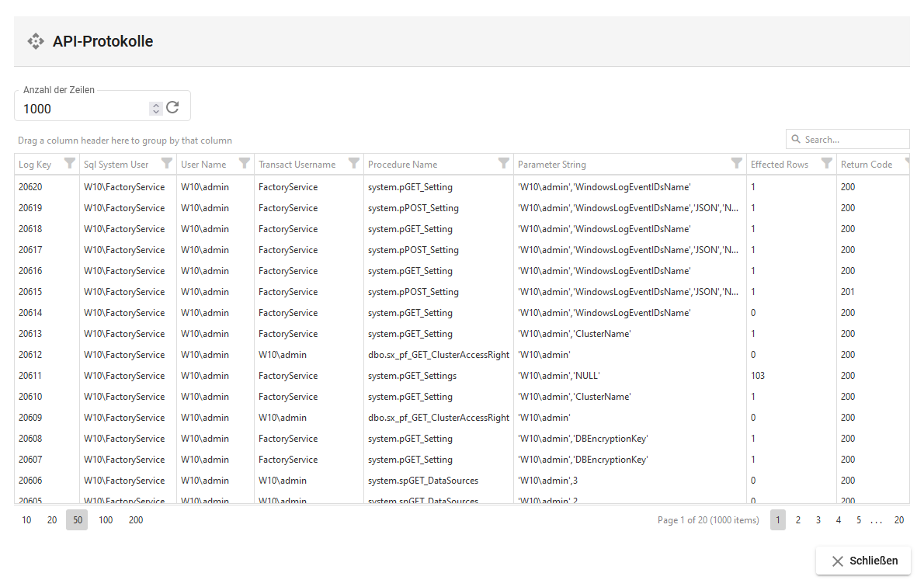Select page size 100
This screenshot has width=924, height=580.
click(106, 519)
